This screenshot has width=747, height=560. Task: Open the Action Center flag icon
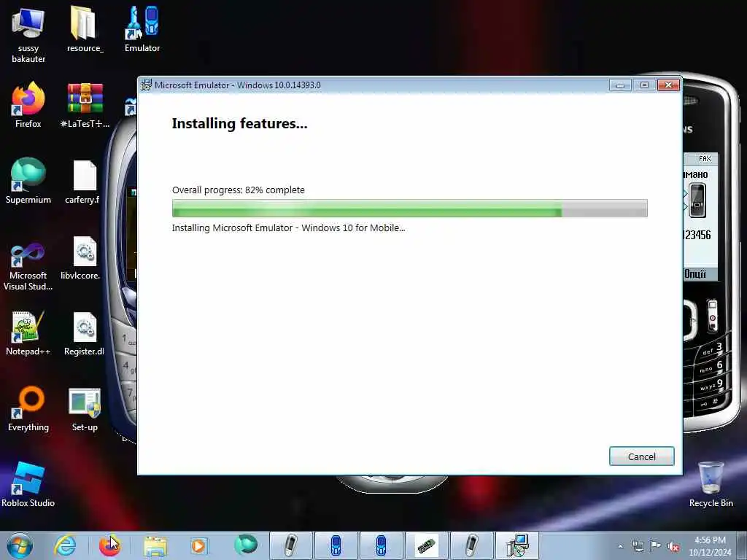[x=656, y=546]
